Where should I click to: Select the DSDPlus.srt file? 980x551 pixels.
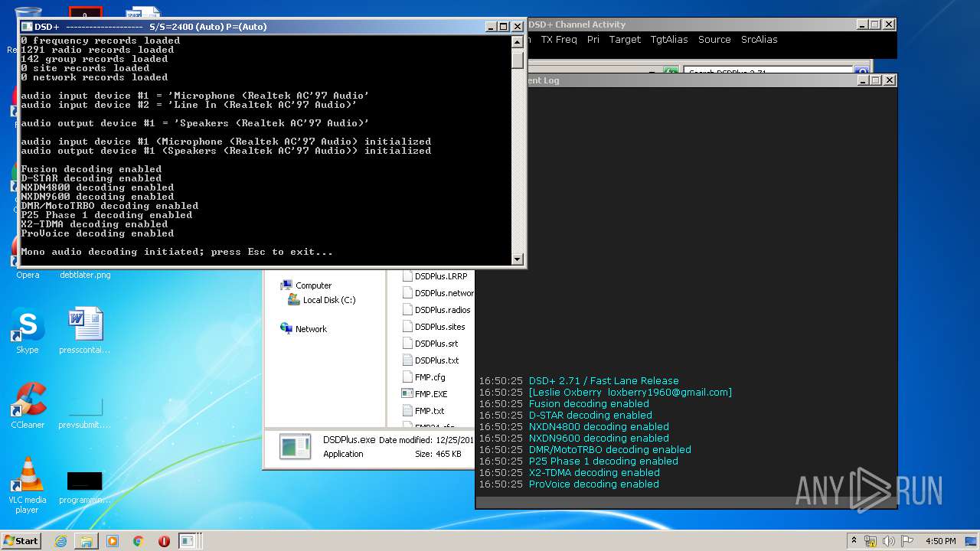coord(430,344)
